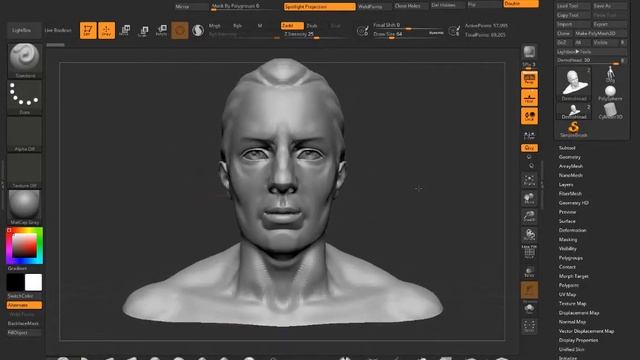Toggle the Zsub button
This screenshot has width=640, height=360.
312,25
